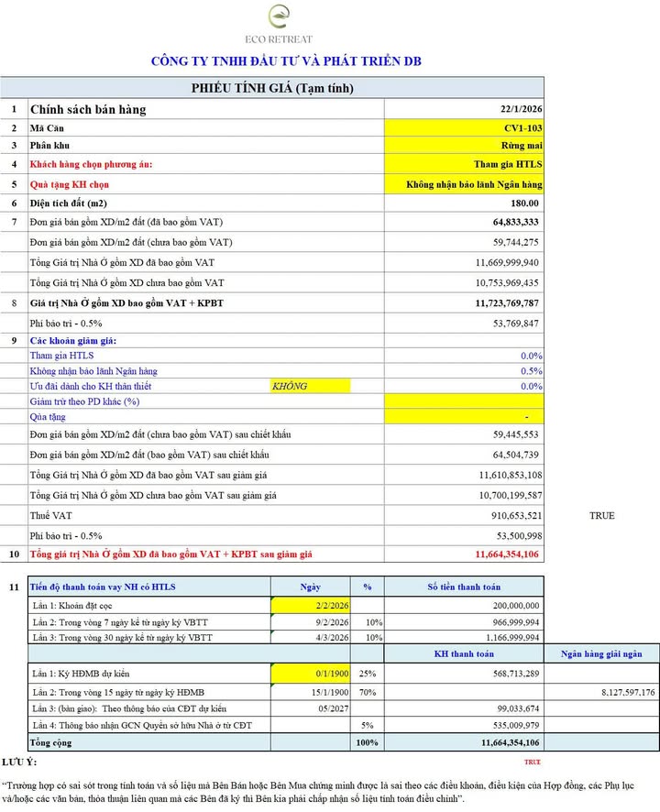Select the yellow gift choice cell in row 5
The width and height of the screenshot is (660, 812).
coord(465,183)
